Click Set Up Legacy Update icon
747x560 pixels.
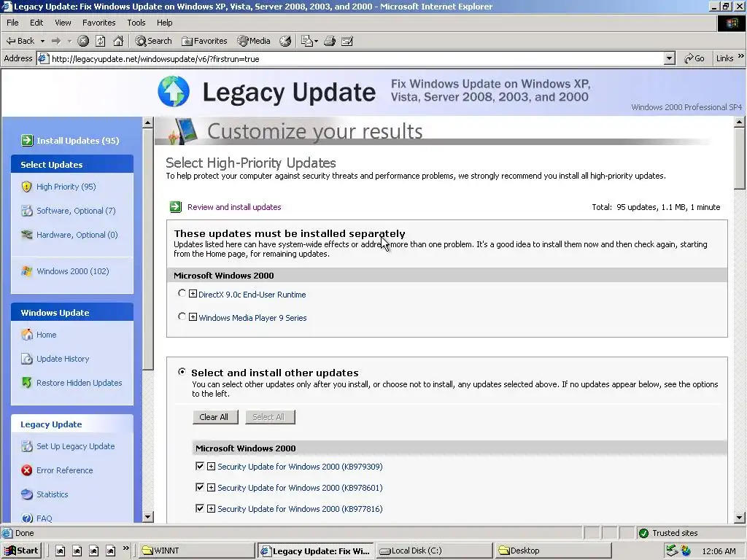[27, 446]
